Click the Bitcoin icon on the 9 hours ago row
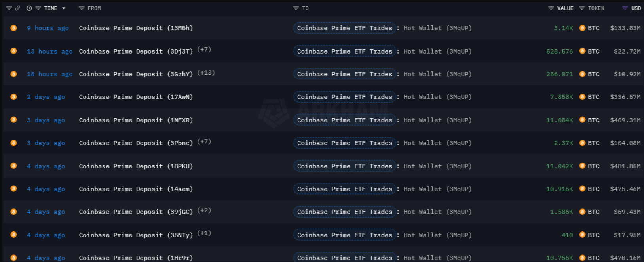 click(x=13, y=28)
